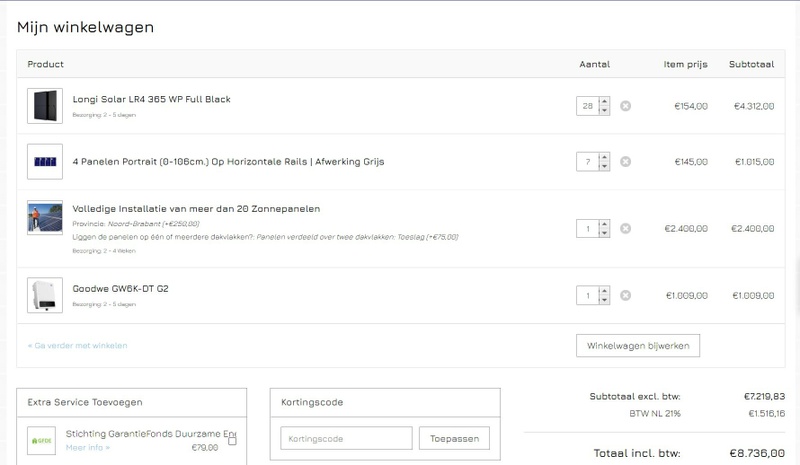Click the Longi Solar quantity field

587,106
